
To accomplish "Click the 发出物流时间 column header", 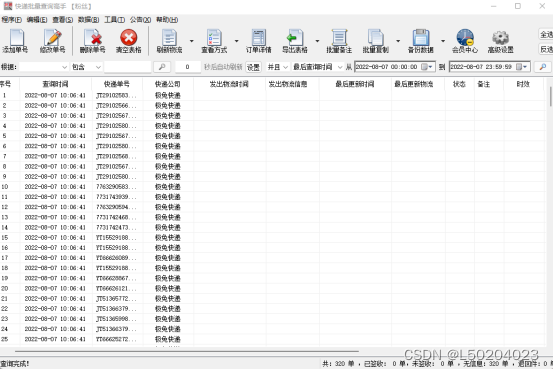I will click(x=229, y=84).
